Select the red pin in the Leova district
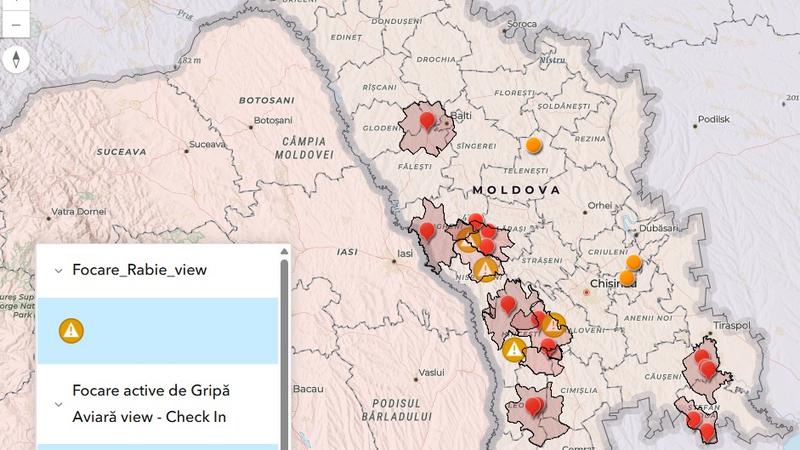Screen dimensions: 800x450 click(x=534, y=406)
